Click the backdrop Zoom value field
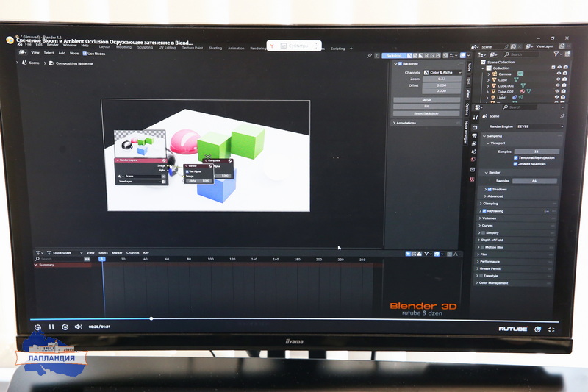The width and height of the screenshot is (588, 392). click(442, 79)
